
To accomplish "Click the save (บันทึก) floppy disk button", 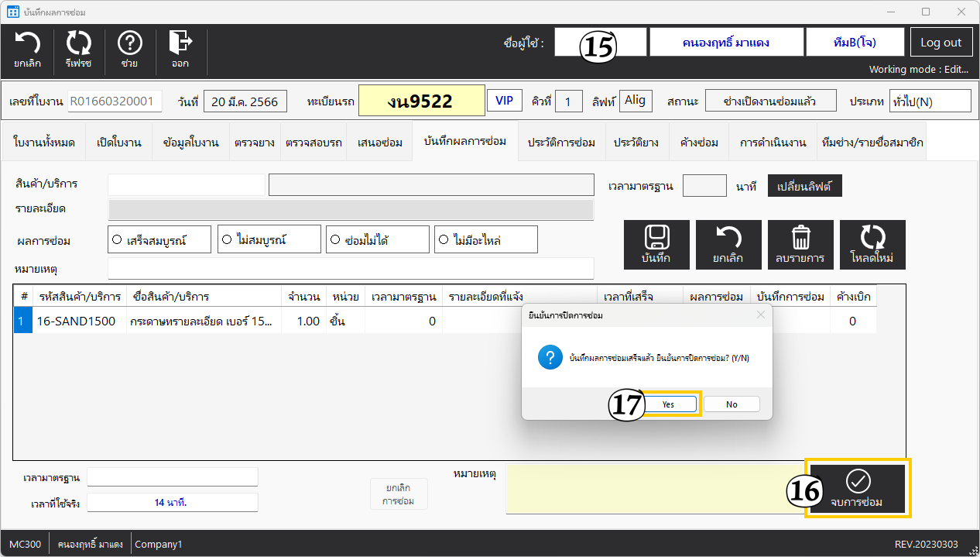I will pyautogui.click(x=656, y=244).
